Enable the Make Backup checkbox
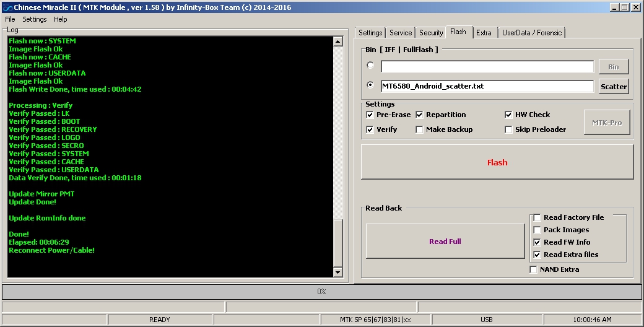644x327 pixels. coord(419,129)
